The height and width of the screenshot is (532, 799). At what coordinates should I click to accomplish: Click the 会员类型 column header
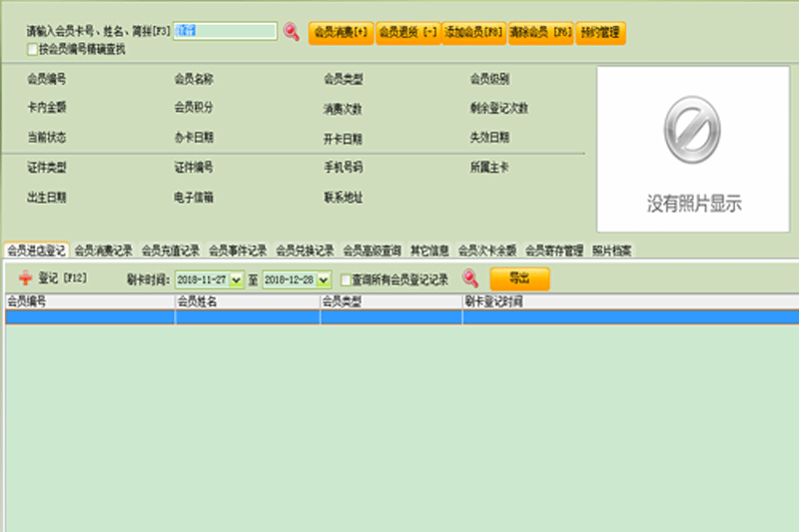pyautogui.click(x=392, y=301)
